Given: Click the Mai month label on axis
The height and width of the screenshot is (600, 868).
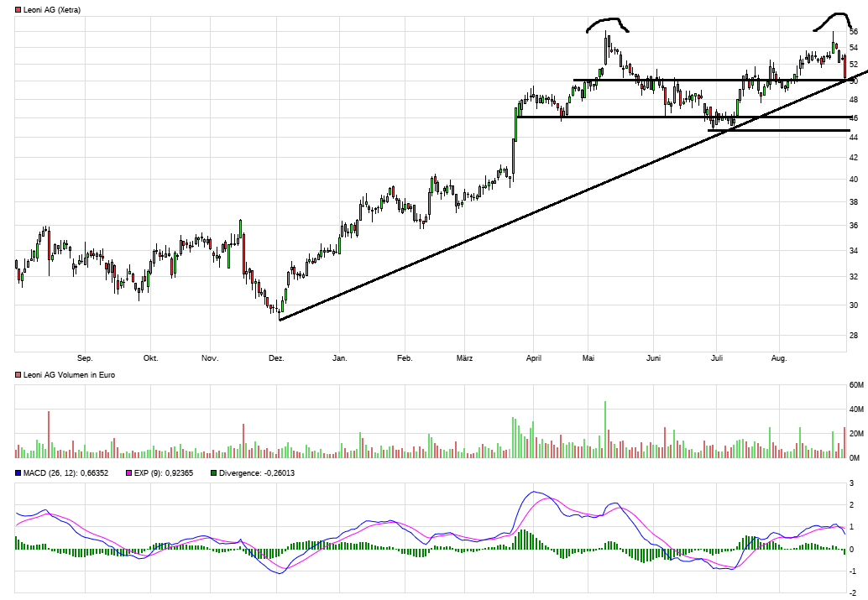Looking at the screenshot, I should coord(588,358).
